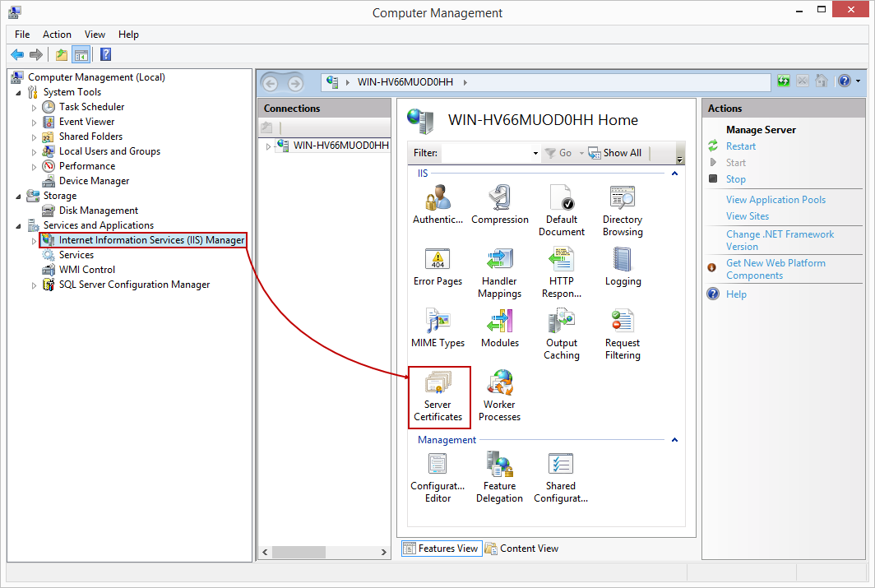The image size is (875, 588).
Task: Click the IIS refresh page icon
Action: coord(784,81)
